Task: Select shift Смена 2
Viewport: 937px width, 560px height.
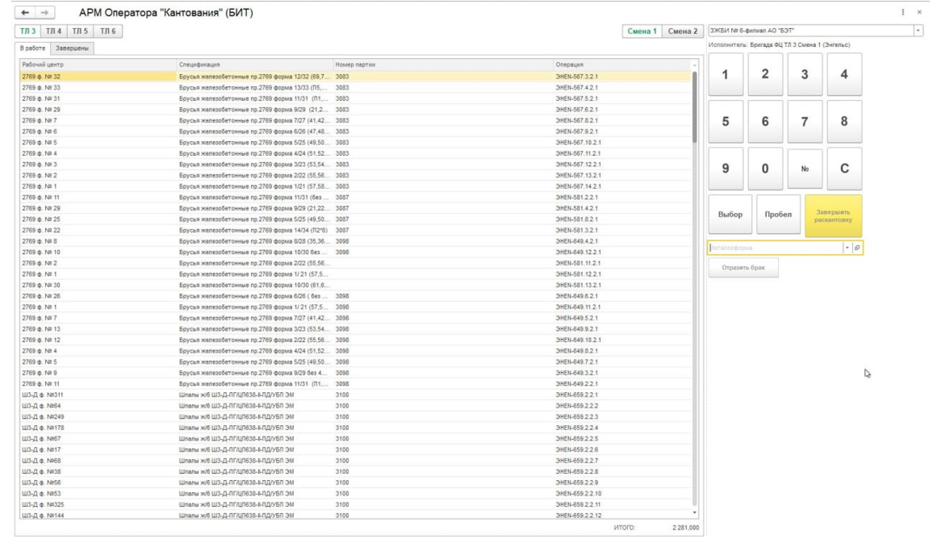Action: tap(683, 31)
